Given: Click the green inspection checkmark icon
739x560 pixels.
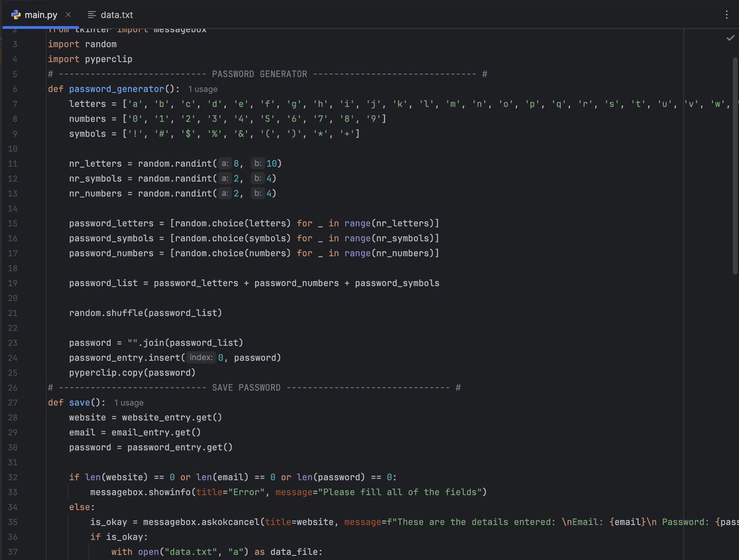Looking at the screenshot, I should 730,39.
